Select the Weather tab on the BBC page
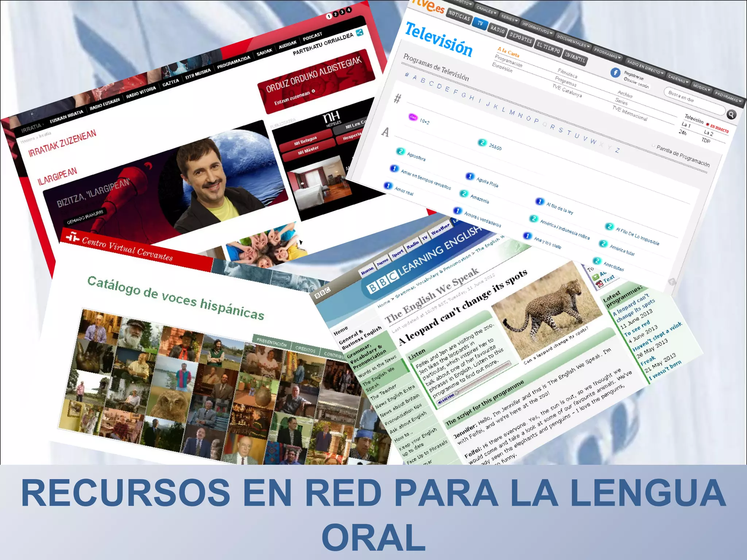 click(x=440, y=229)
